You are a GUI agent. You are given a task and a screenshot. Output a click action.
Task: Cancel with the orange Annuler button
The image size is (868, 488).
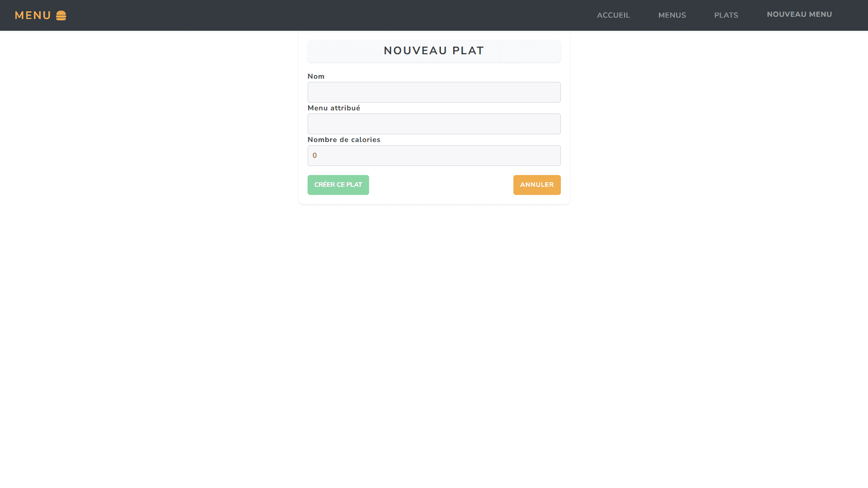point(536,185)
